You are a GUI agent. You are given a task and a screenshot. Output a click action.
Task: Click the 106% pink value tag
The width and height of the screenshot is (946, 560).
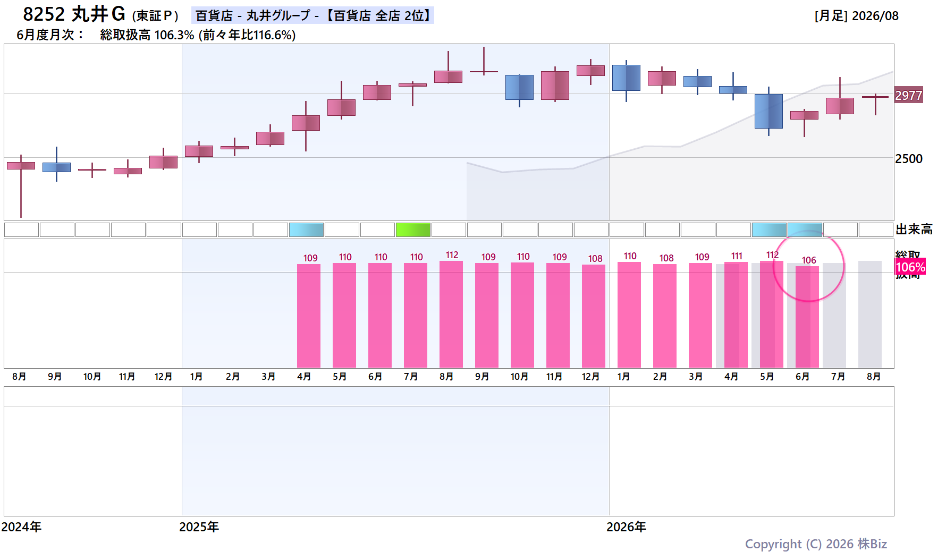coord(910,267)
